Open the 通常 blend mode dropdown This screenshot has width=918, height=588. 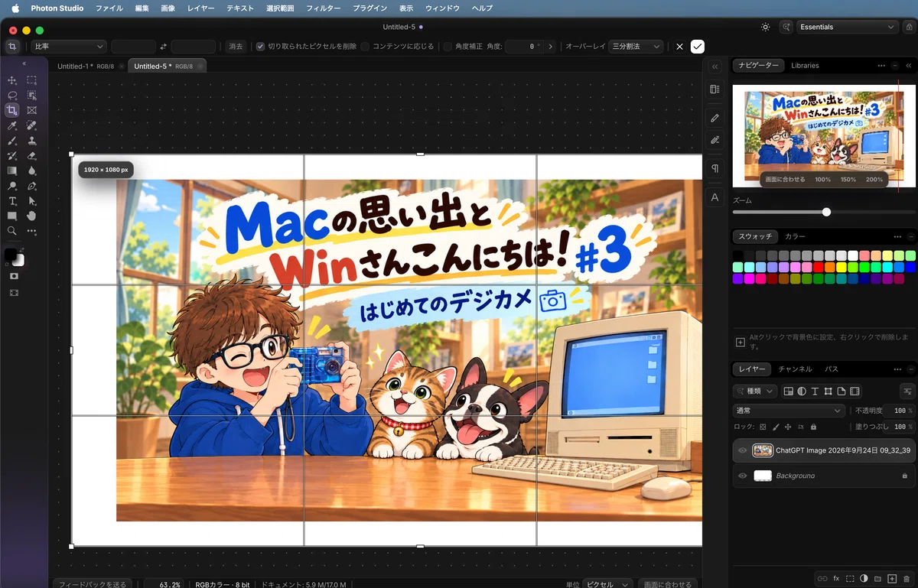[788, 411]
